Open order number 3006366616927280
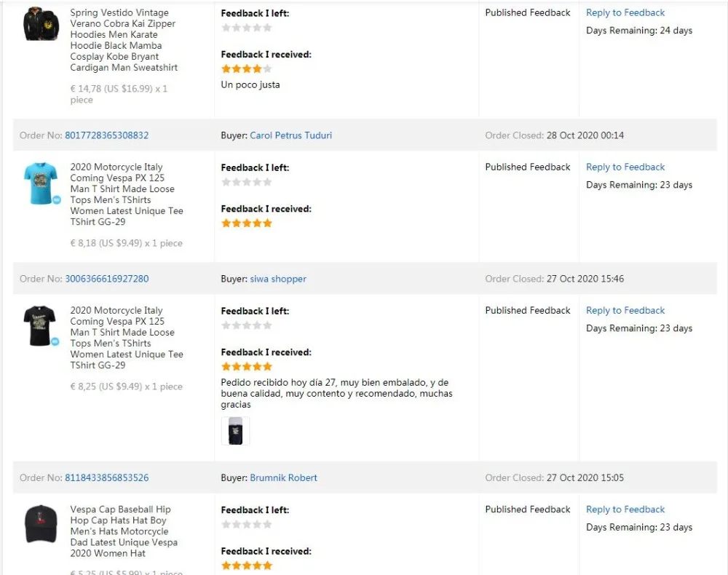The image size is (728, 575). 106,279
